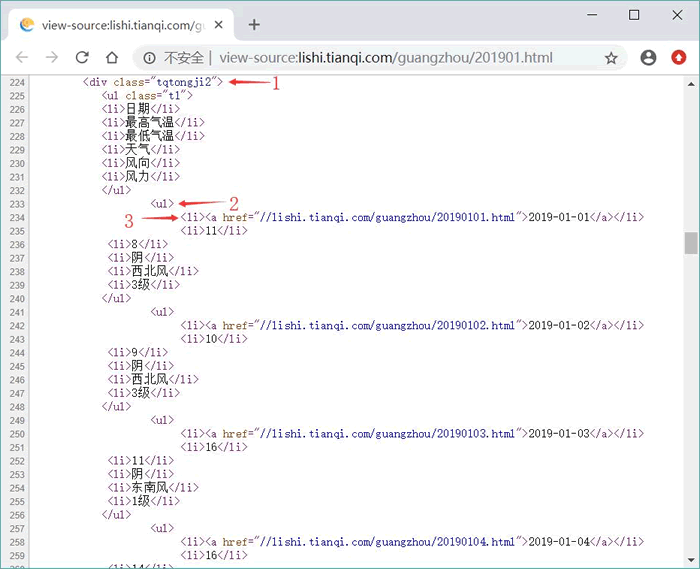
Task: Click the <li>8</li> text on line 236
Action: tap(138, 244)
